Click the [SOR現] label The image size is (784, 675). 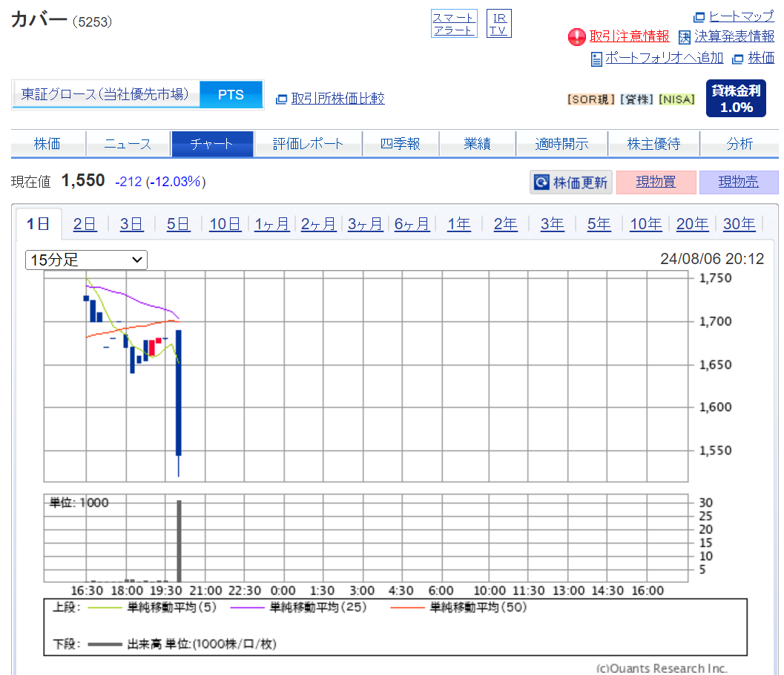(591, 99)
